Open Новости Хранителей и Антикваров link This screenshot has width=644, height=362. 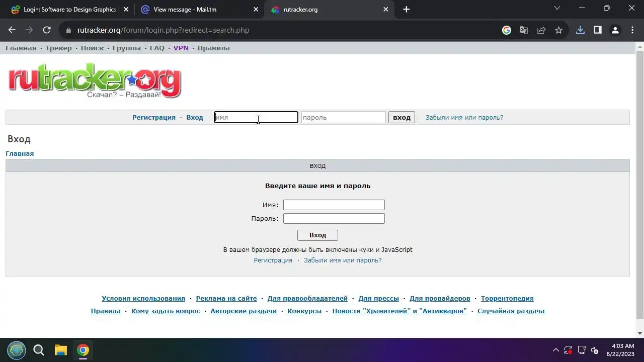pyautogui.click(x=399, y=311)
